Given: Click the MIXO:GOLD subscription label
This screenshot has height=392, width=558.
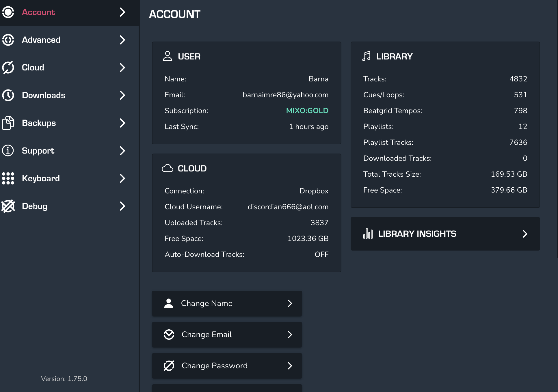Looking at the screenshot, I should point(307,111).
